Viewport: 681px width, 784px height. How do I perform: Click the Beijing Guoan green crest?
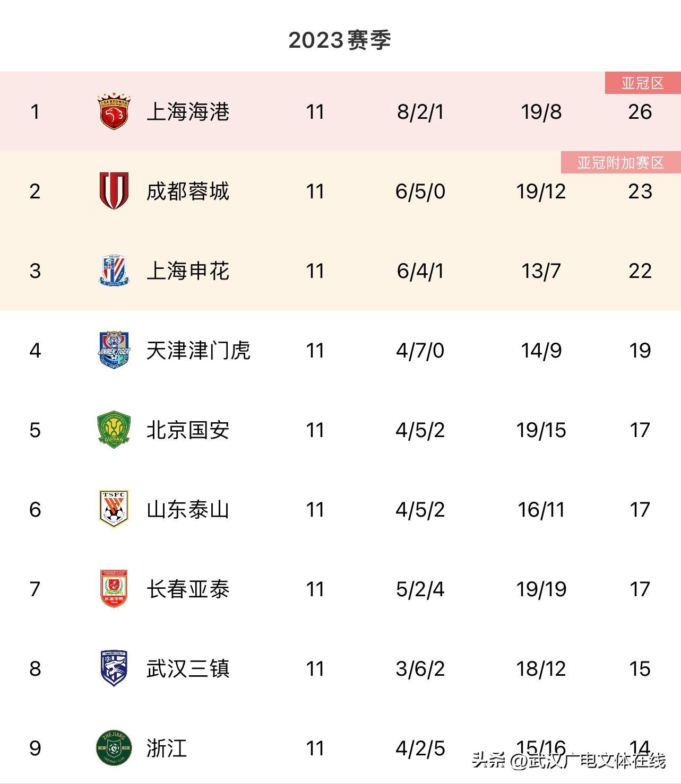pos(114,430)
